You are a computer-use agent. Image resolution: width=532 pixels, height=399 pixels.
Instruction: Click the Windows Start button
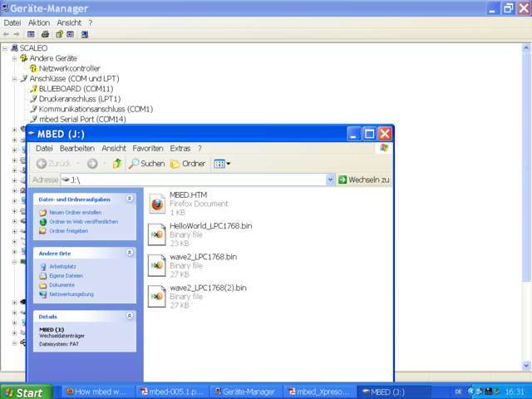tap(27, 392)
